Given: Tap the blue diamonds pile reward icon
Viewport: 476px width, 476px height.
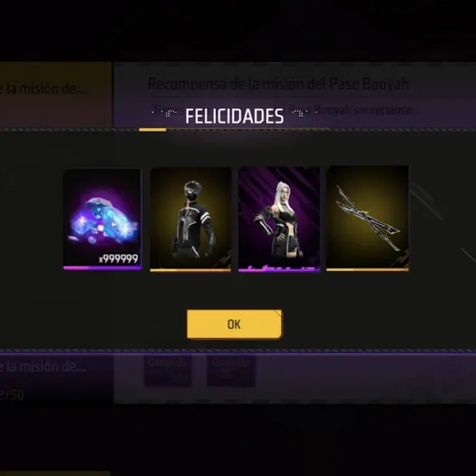Looking at the screenshot, I should [x=102, y=219].
